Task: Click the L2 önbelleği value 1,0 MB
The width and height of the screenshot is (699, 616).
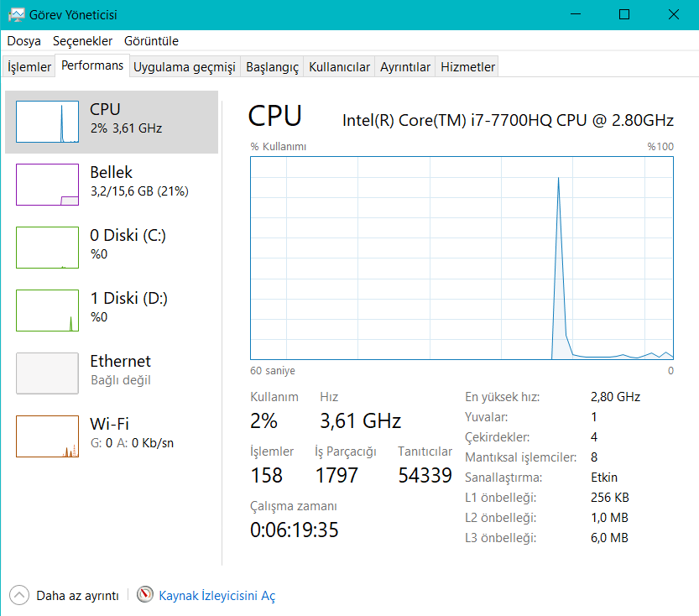Action: pyautogui.click(x=609, y=518)
